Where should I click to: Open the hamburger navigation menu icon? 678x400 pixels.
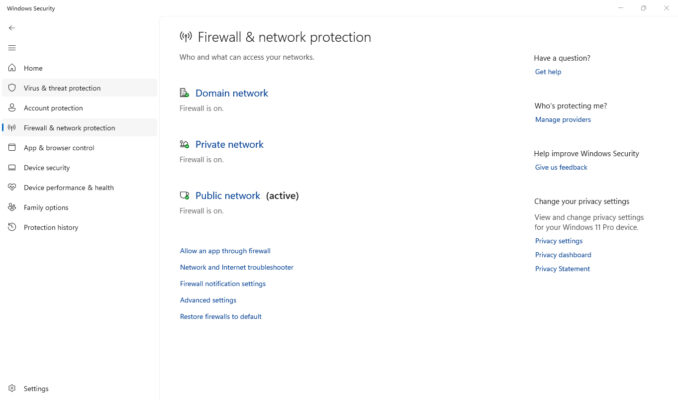tap(12, 47)
